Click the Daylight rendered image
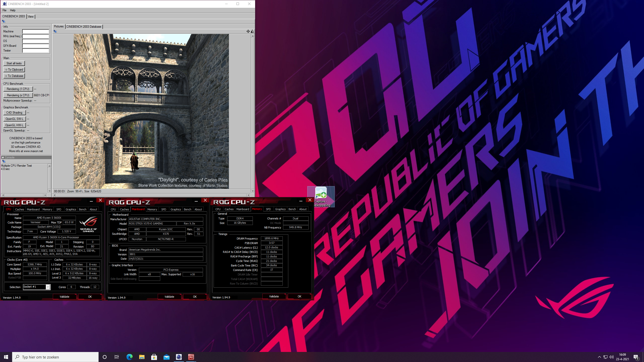 pyautogui.click(x=151, y=111)
